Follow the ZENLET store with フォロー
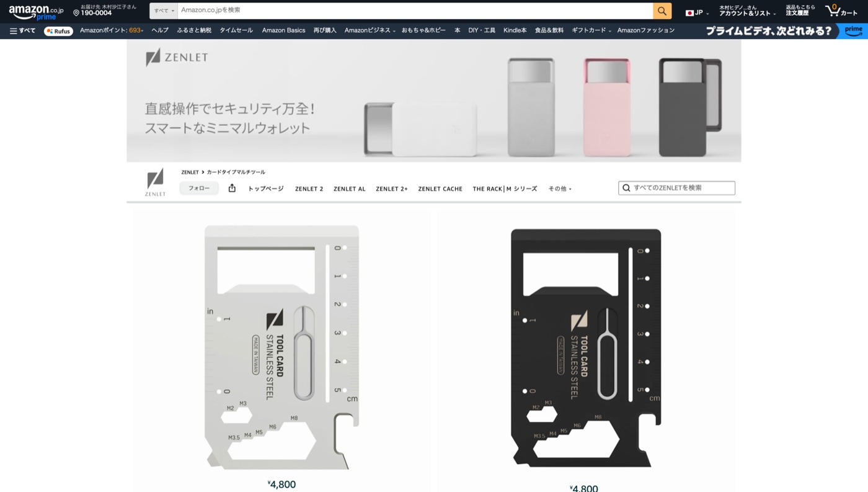The image size is (868, 492). pyautogui.click(x=199, y=188)
